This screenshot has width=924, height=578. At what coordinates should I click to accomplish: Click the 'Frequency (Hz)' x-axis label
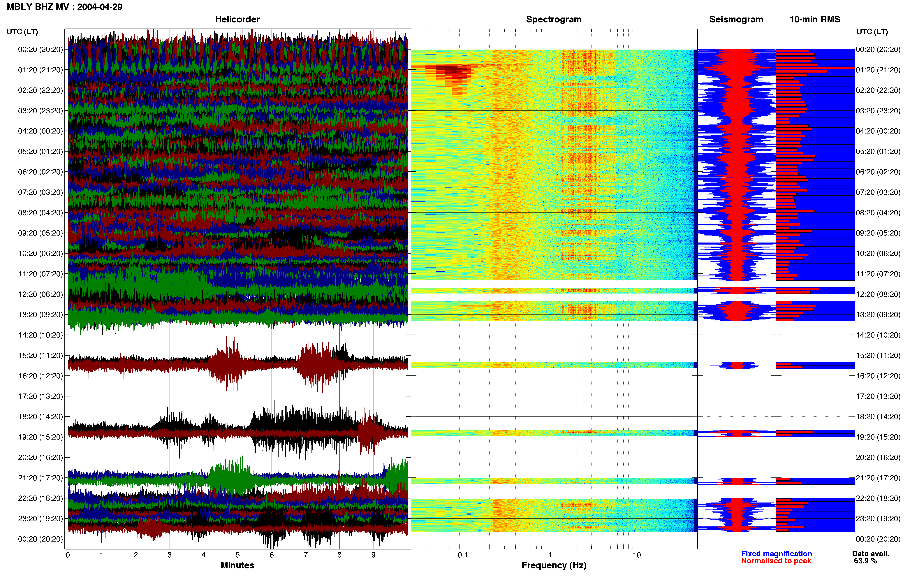pyautogui.click(x=554, y=565)
